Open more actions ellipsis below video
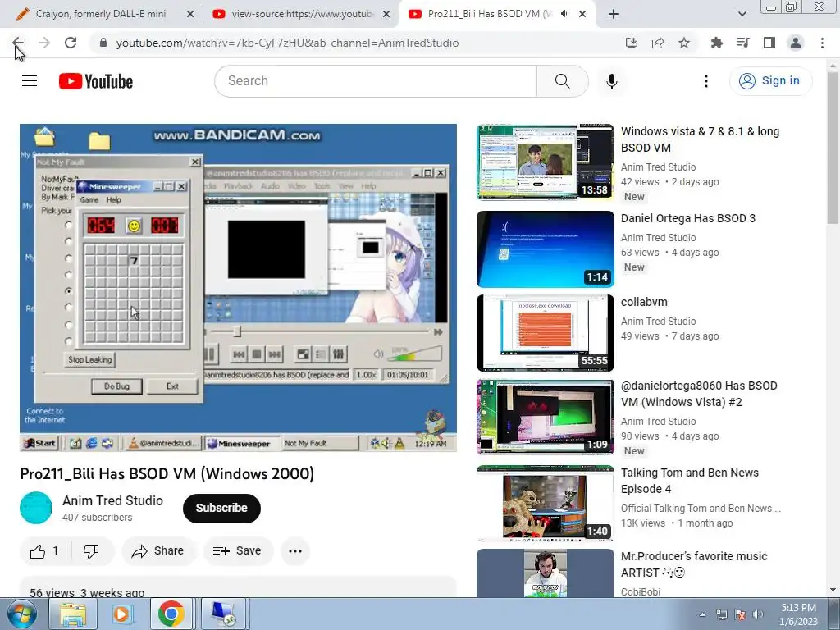This screenshot has height=630, width=840. click(x=295, y=550)
